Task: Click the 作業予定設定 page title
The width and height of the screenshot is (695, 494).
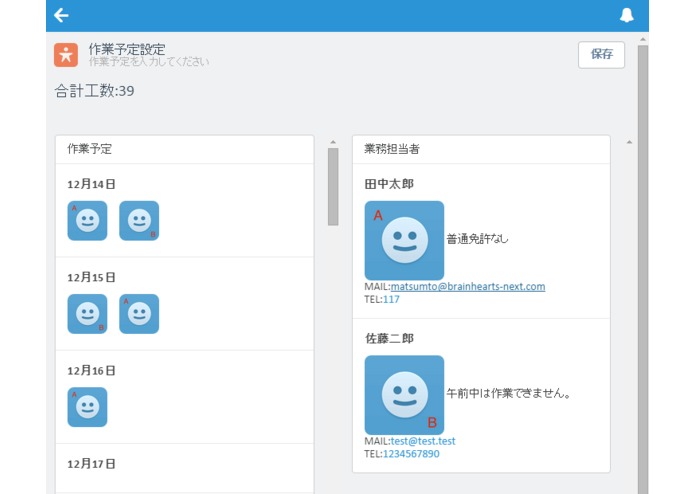Action: tap(127, 49)
